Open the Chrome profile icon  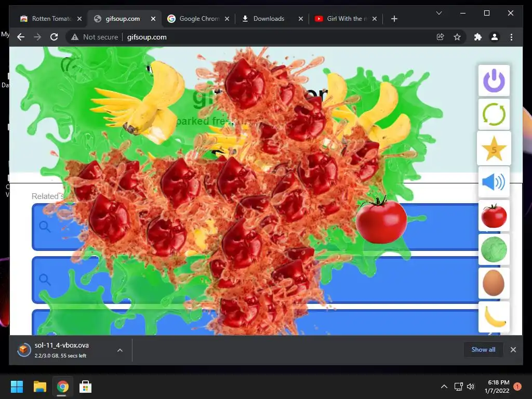[x=495, y=37]
